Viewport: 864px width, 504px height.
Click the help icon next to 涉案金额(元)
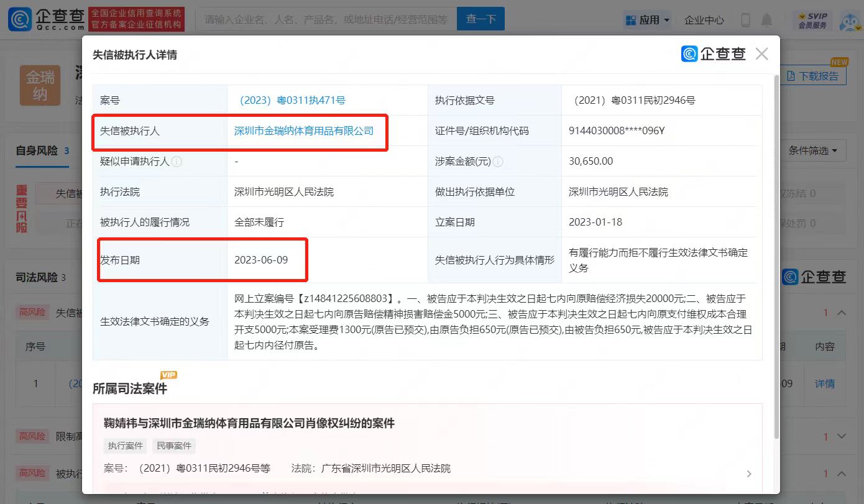click(497, 162)
